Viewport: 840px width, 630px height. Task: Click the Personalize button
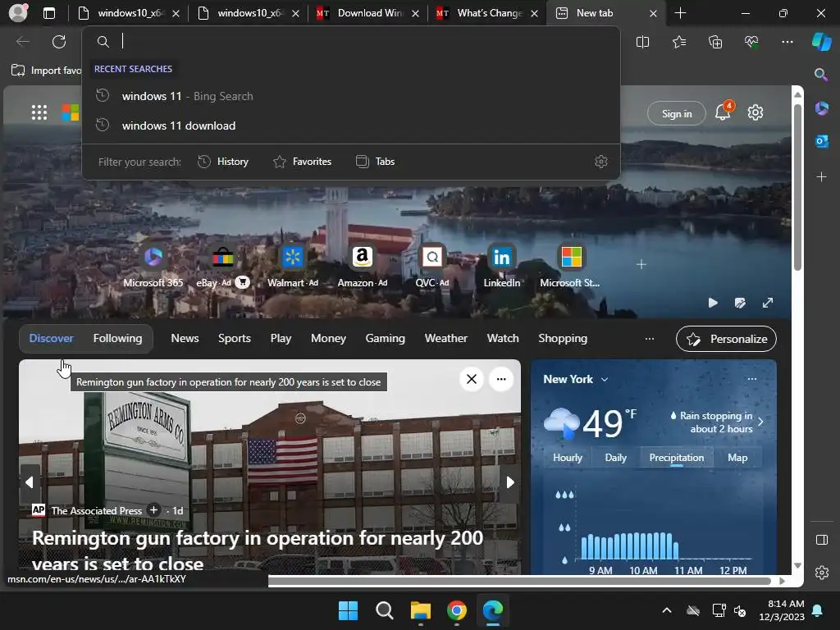[726, 339]
